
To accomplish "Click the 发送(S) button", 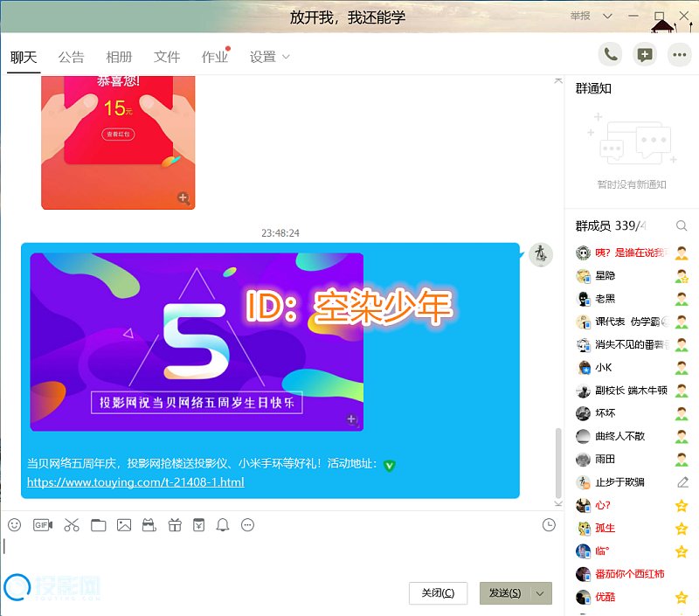I will 505,593.
